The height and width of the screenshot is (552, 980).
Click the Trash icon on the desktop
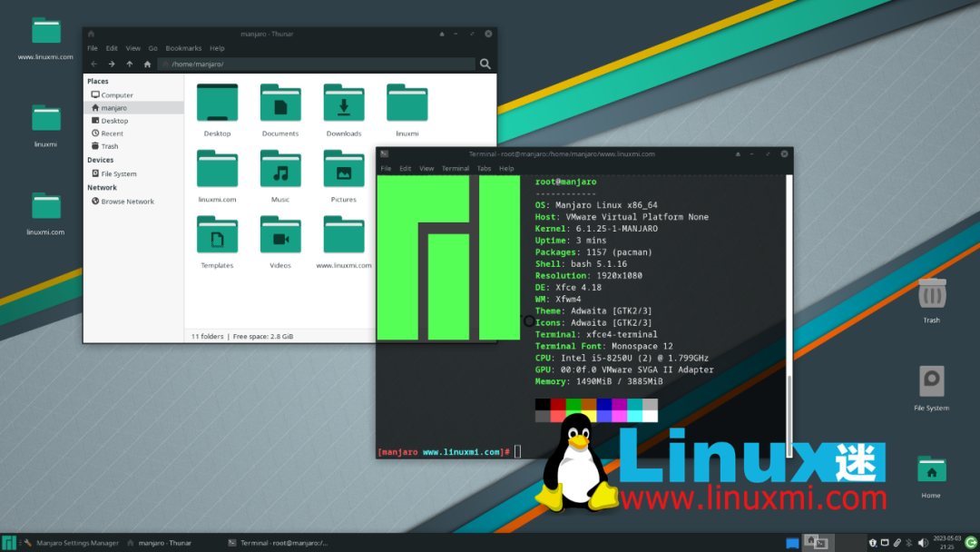(932, 294)
